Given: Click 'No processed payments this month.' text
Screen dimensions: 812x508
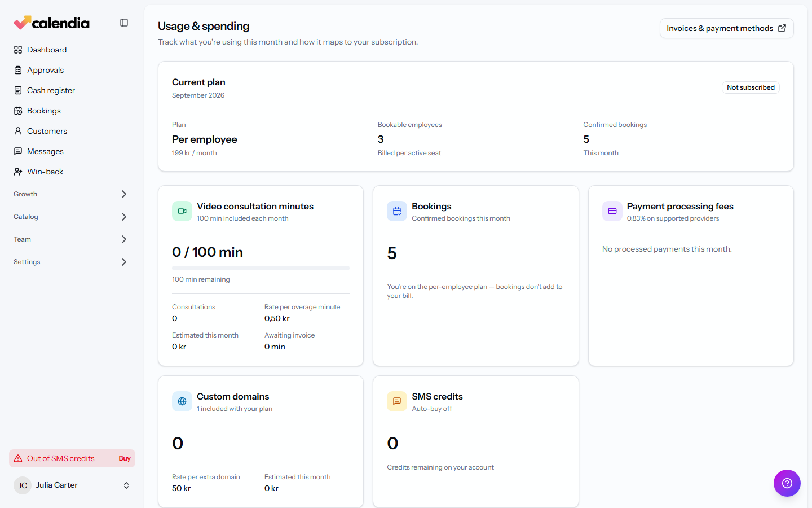Looking at the screenshot, I should click(667, 249).
